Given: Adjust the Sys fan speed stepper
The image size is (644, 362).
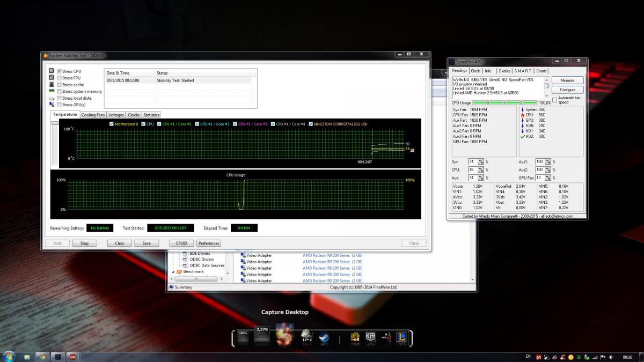Looking at the screenshot, I should (x=481, y=161).
